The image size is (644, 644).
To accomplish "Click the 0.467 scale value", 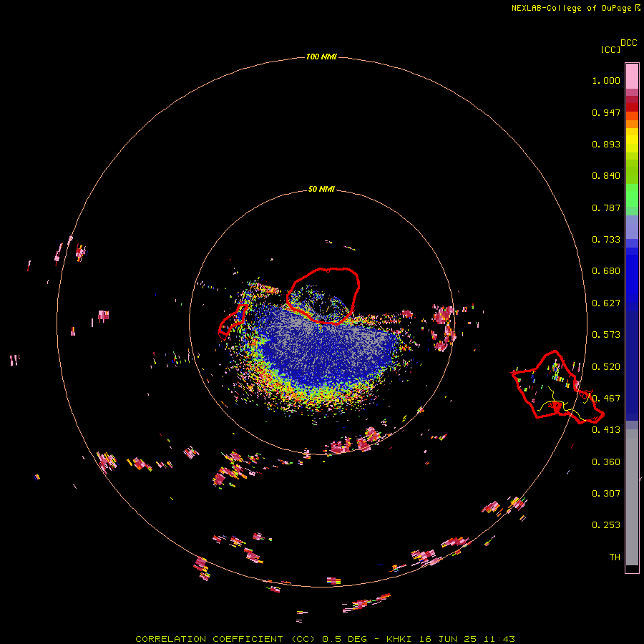I will pos(606,399).
